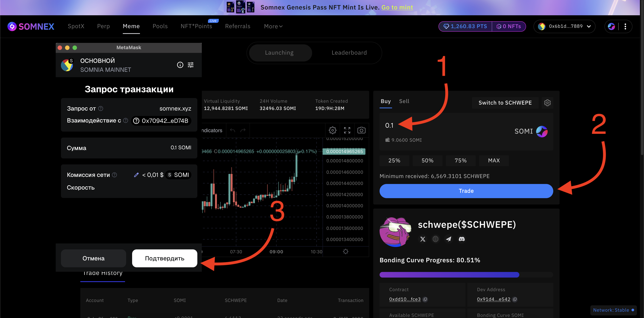The height and width of the screenshot is (318, 644).
Task: Click the Somnia network icon in header
Action: pos(611,26)
